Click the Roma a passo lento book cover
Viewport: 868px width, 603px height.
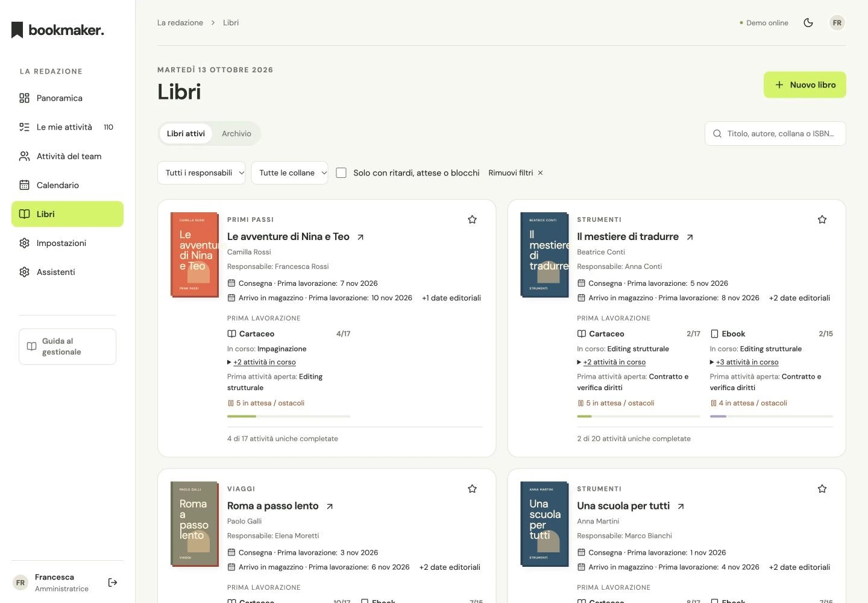click(x=195, y=524)
